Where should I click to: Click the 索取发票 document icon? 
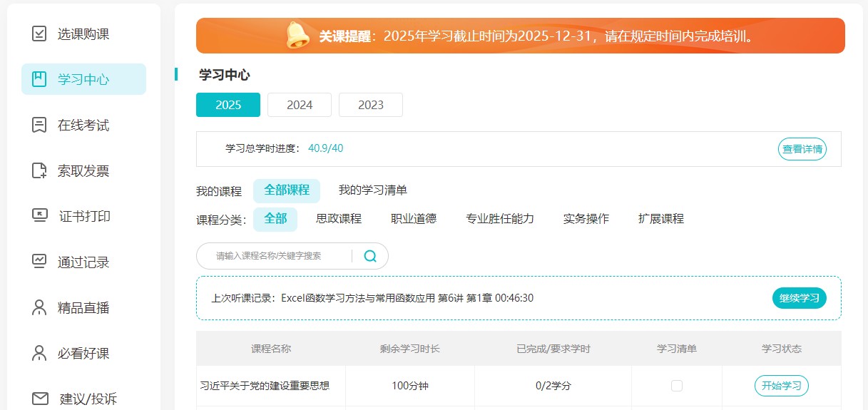pos(40,170)
